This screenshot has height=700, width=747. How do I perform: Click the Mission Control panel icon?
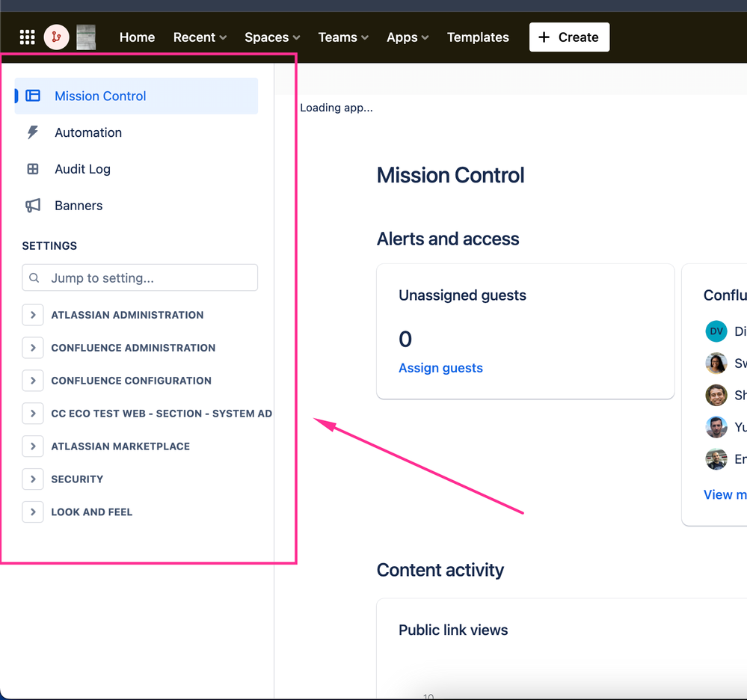(33, 96)
